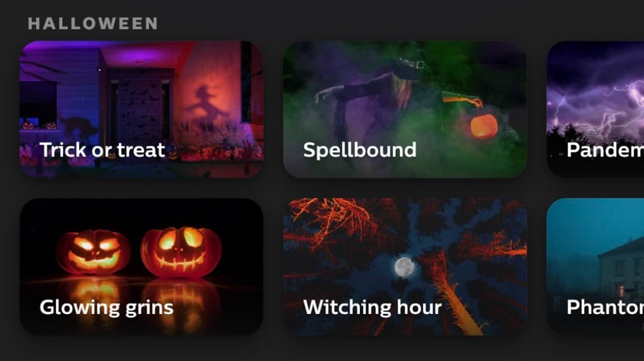Activate the Witching hour scene
The image size is (644, 361).
405,266
